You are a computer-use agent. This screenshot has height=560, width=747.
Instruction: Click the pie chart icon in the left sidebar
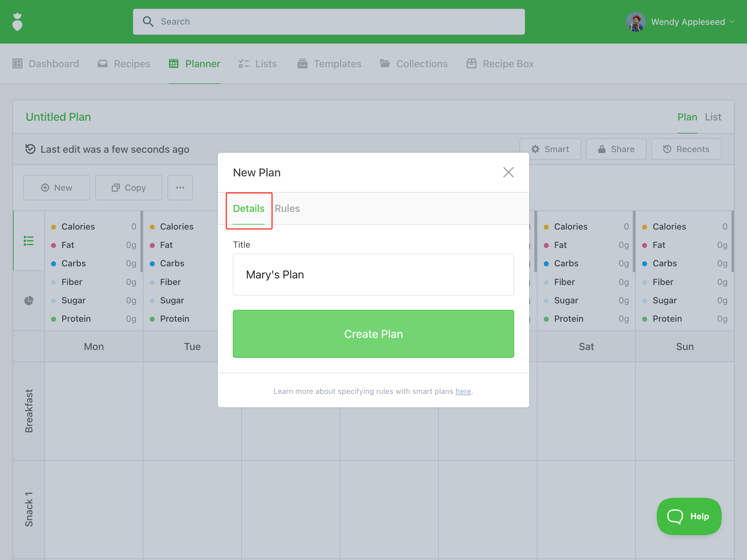[x=29, y=301]
